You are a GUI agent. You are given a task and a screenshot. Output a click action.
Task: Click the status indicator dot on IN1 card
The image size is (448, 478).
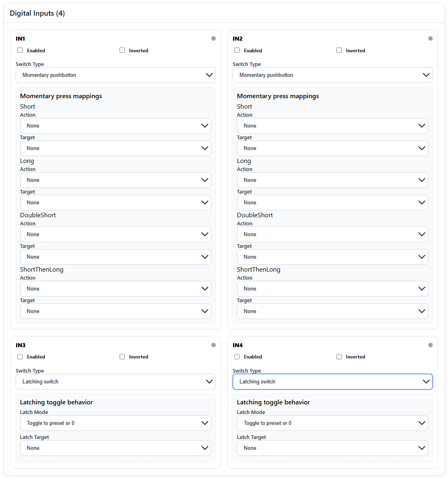[x=213, y=38]
